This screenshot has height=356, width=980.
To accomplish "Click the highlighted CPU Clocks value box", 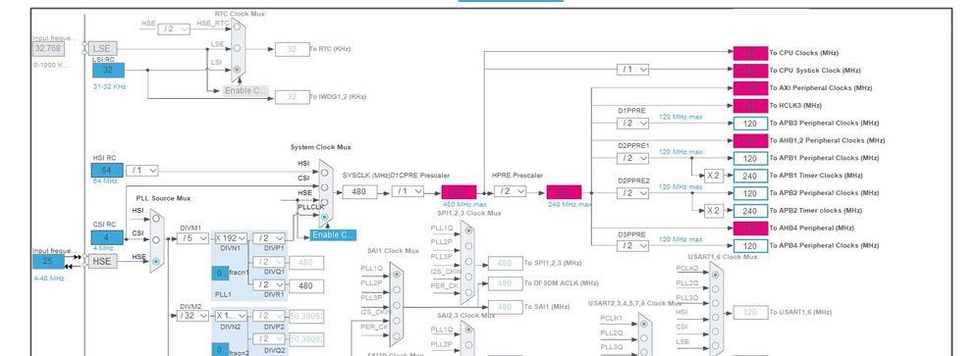I will (x=750, y=53).
